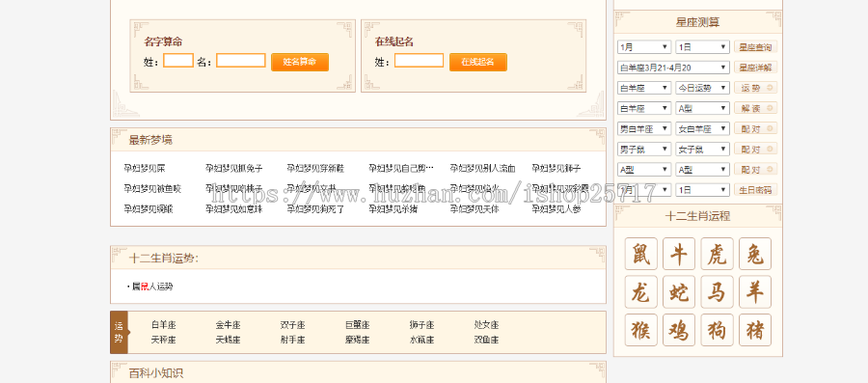Open the 牛 (Ox) zodiac fortune
The width and height of the screenshot is (868, 383).
coord(679,254)
